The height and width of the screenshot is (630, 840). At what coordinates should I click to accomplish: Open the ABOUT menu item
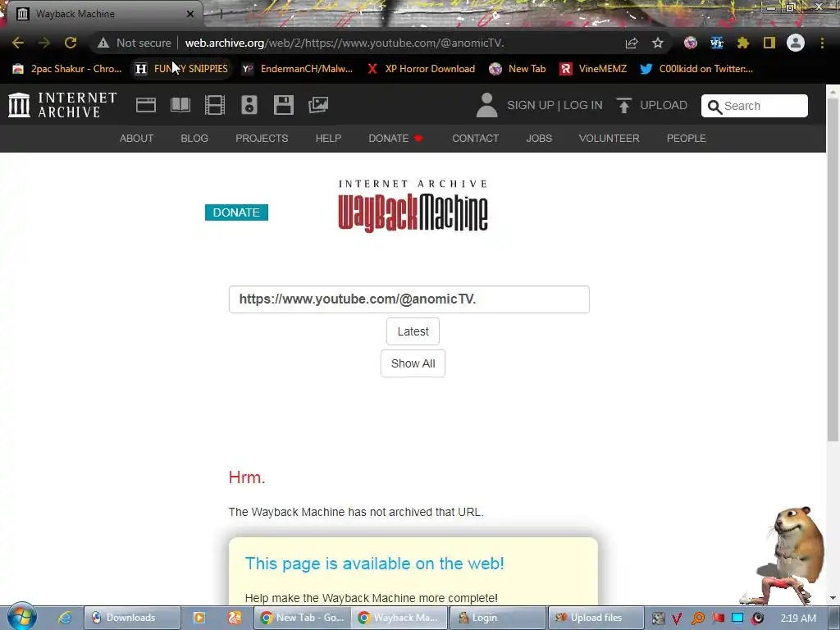click(137, 138)
